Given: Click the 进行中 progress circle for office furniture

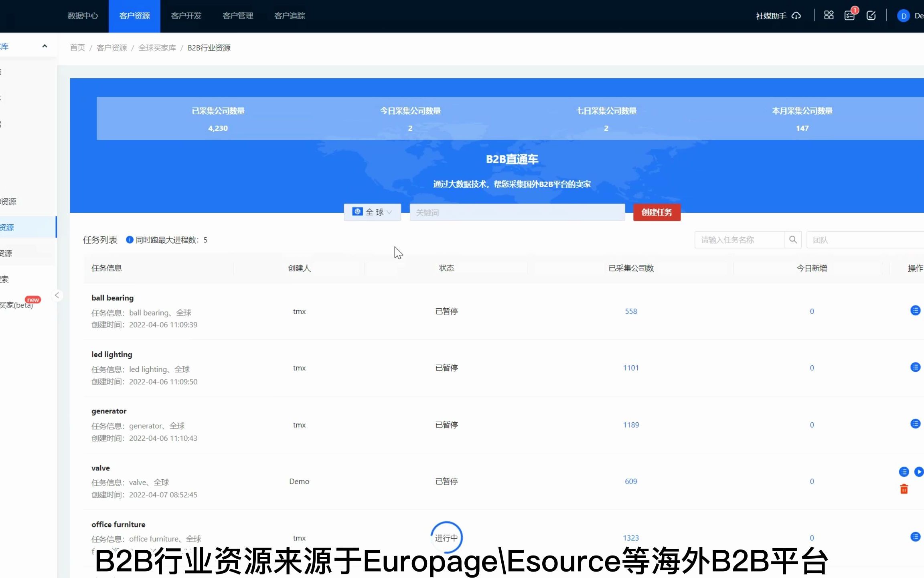Looking at the screenshot, I should click(x=446, y=537).
